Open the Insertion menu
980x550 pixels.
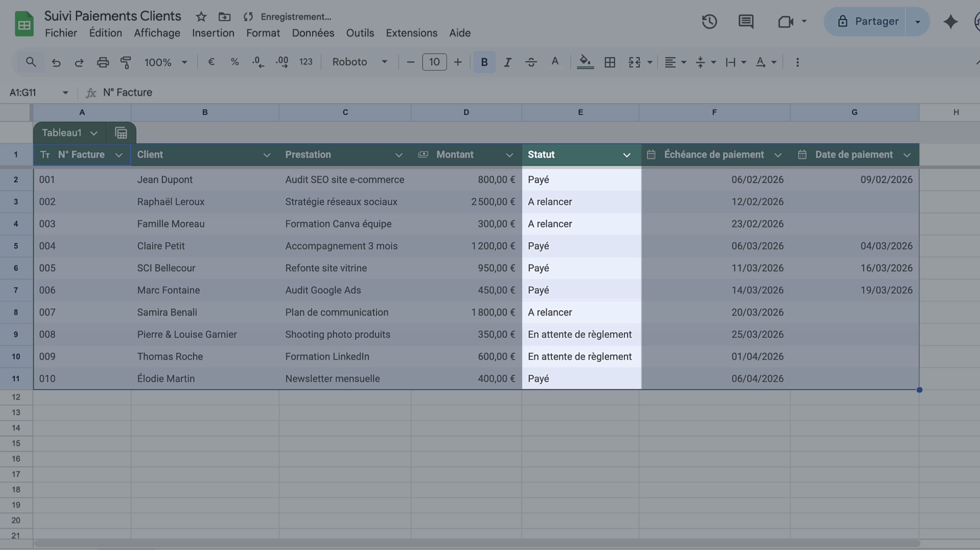pos(213,33)
